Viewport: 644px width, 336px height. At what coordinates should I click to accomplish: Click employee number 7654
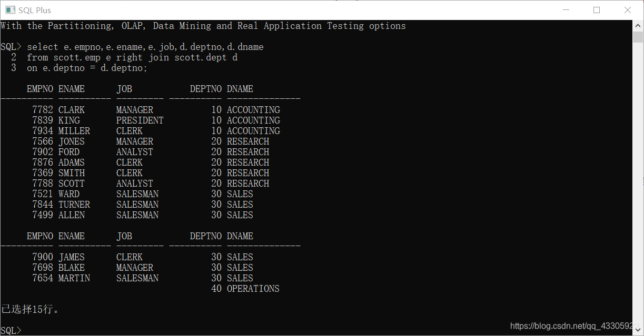click(x=43, y=278)
